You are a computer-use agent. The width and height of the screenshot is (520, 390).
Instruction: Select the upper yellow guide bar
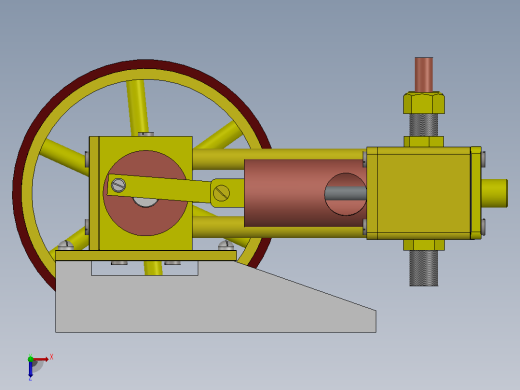[279, 159]
